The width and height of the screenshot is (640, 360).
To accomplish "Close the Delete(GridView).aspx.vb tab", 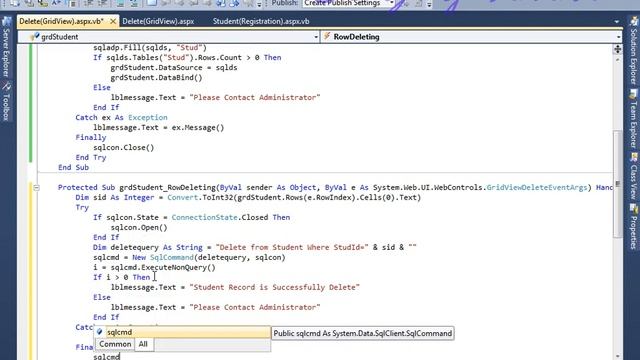I will [x=113, y=21].
